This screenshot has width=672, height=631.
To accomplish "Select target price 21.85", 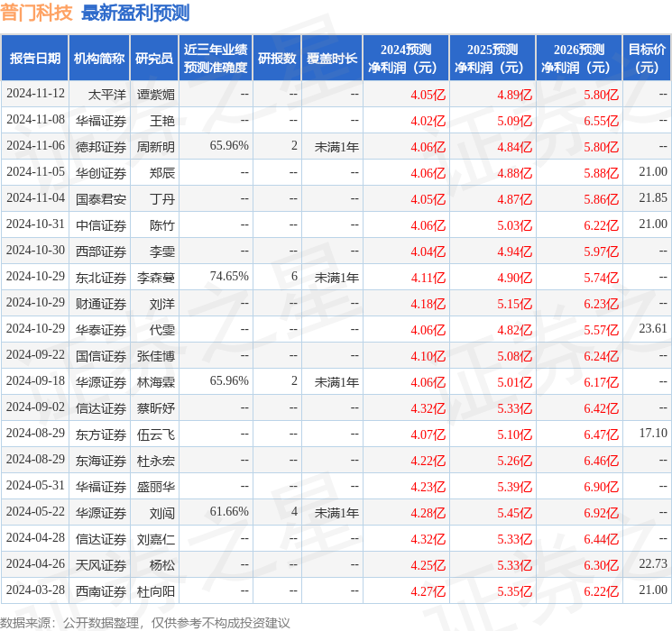I will tap(653, 198).
